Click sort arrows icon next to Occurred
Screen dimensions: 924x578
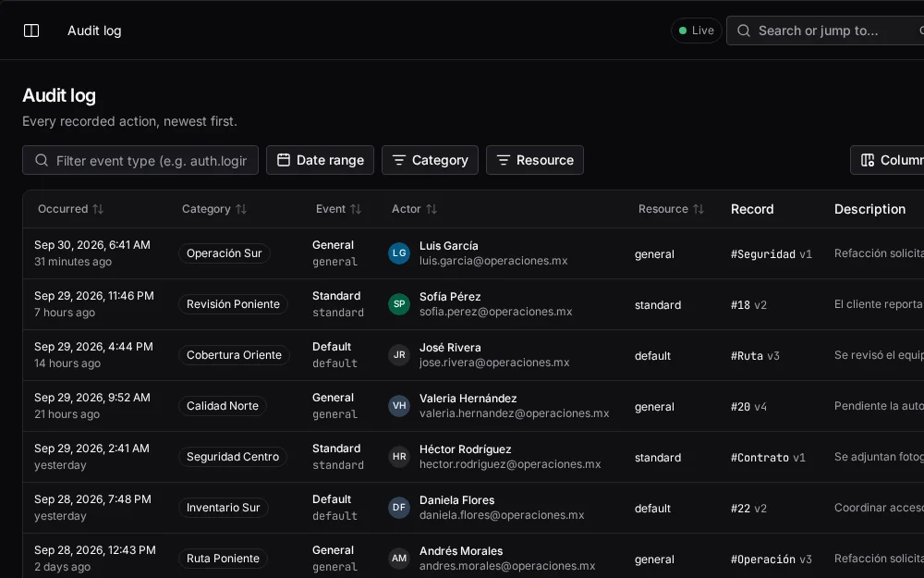99,209
